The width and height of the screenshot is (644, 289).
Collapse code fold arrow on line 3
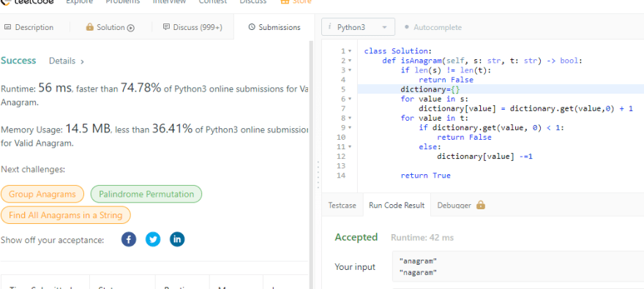350,70
